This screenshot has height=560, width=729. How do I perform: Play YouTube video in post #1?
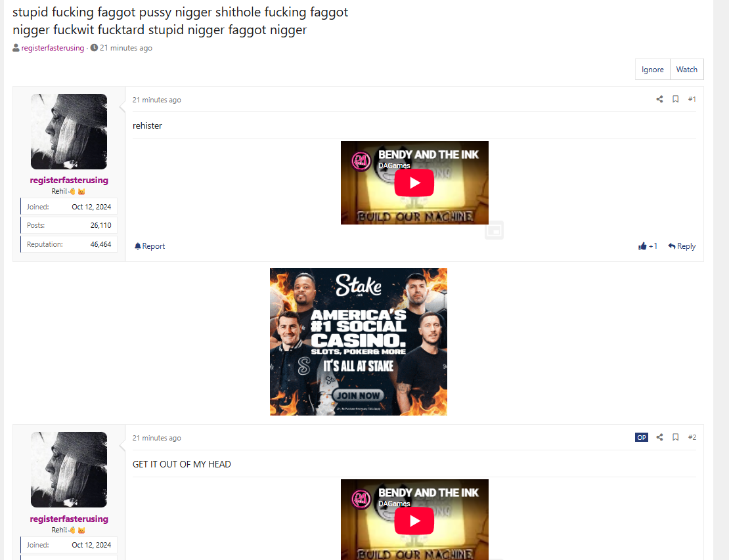(414, 183)
